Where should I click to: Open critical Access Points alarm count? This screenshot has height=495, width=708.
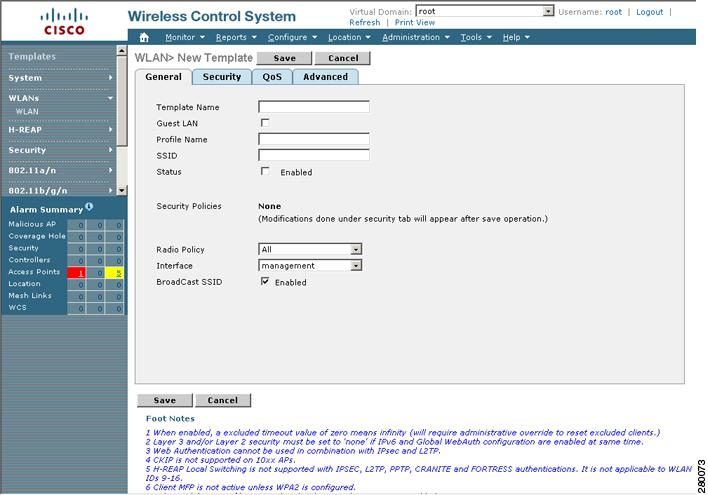(76, 273)
